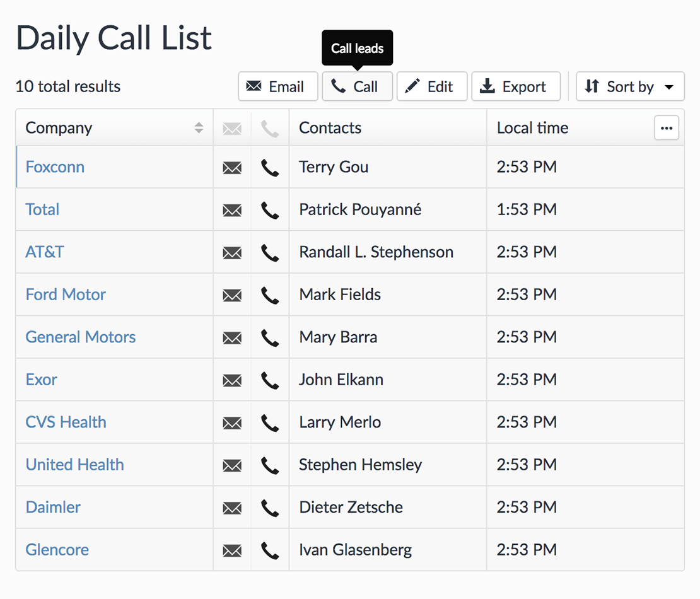Open the Sort by dropdown
The width and height of the screenshot is (700, 599).
coord(630,86)
